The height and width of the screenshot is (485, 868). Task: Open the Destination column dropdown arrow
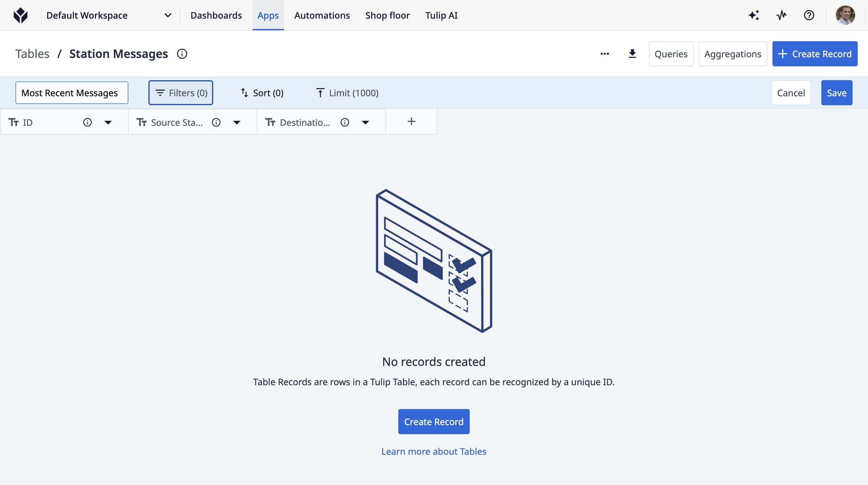tap(365, 122)
